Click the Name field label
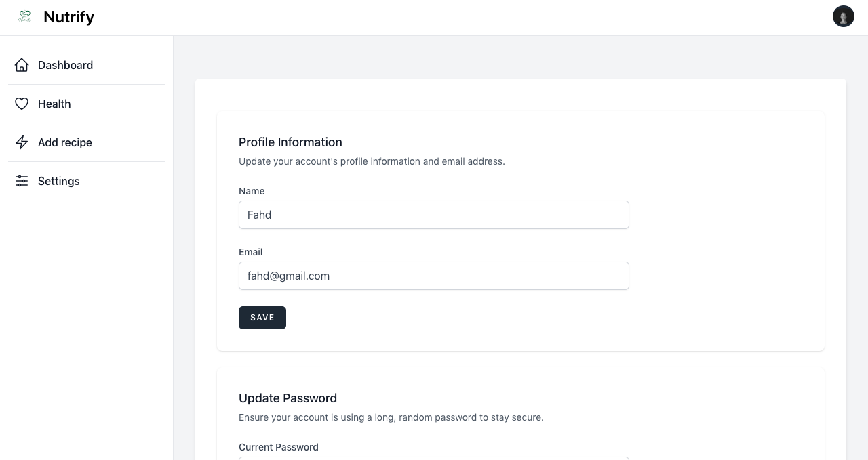868x460 pixels. click(x=252, y=191)
